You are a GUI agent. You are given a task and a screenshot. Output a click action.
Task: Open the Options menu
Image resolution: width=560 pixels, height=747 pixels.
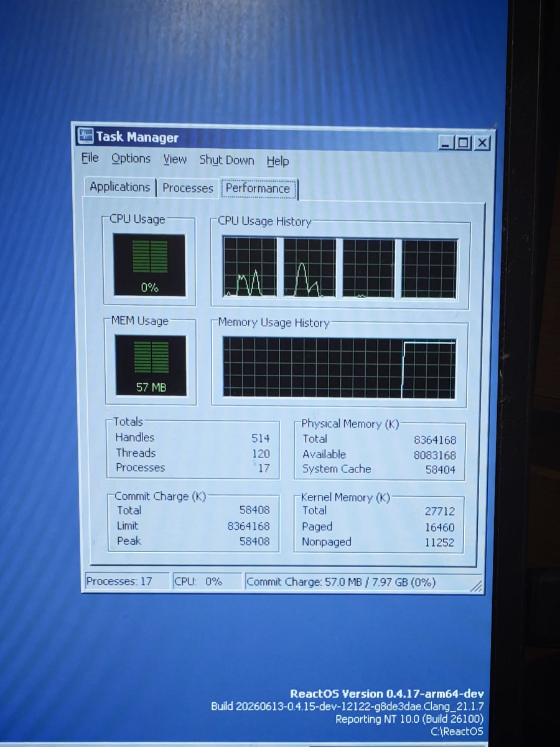tap(131, 159)
